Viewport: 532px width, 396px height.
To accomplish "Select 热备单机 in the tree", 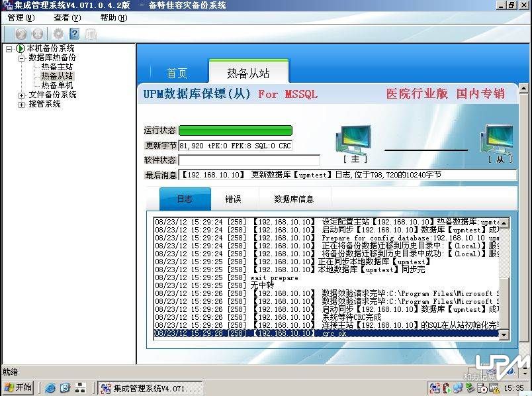I will tap(57, 85).
